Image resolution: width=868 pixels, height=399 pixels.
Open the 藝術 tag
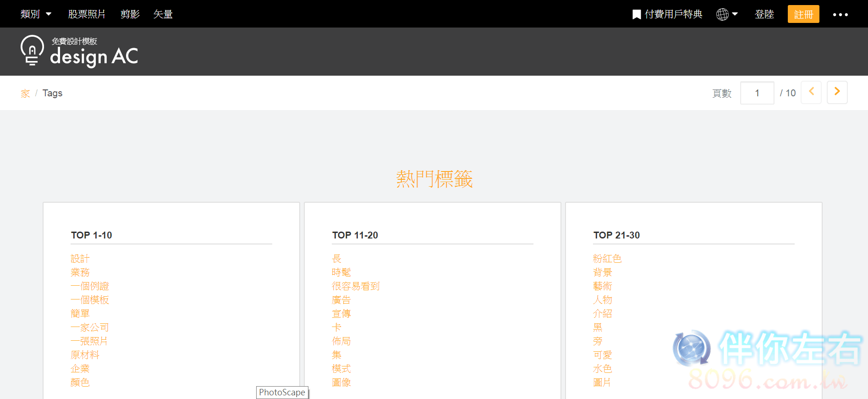[603, 286]
